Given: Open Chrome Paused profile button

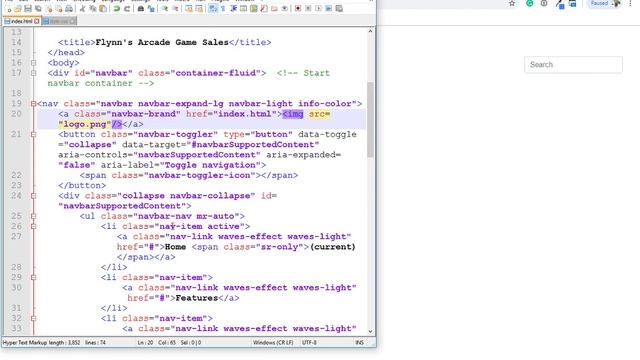Looking at the screenshot, I should (604, 3).
